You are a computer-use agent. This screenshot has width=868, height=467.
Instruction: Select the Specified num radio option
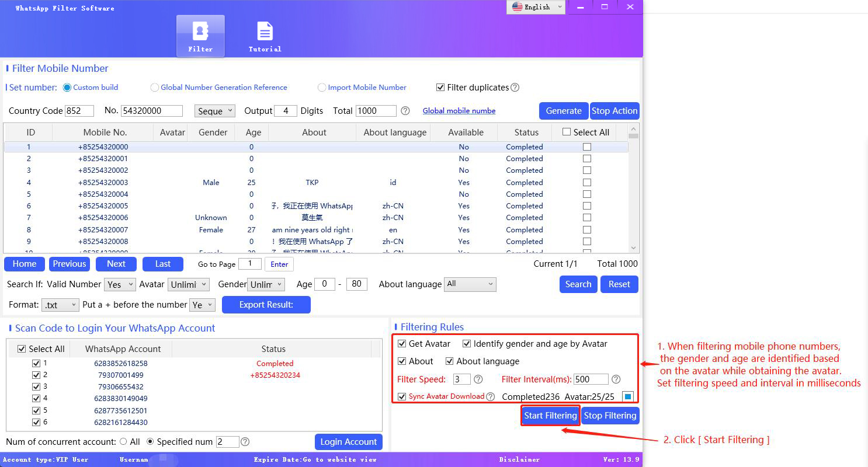pyautogui.click(x=150, y=442)
